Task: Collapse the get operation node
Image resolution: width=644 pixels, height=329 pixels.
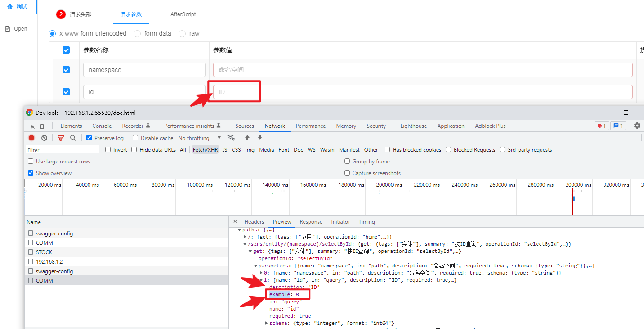Action: (250, 251)
